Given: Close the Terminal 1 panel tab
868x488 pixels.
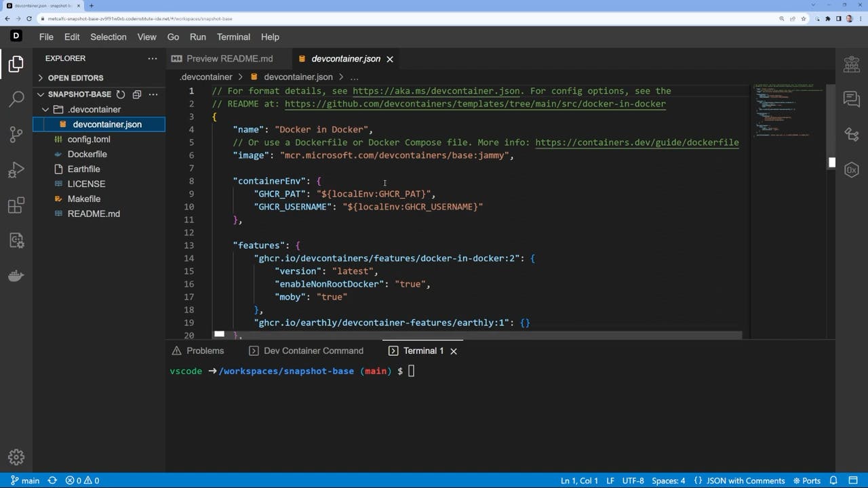Looking at the screenshot, I should pos(454,351).
